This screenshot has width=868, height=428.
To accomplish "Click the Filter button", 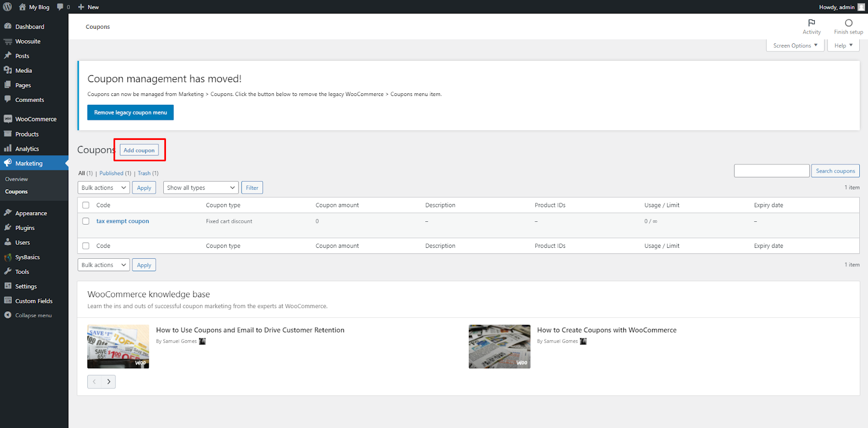I will pyautogui.click(x=252, y=188).
